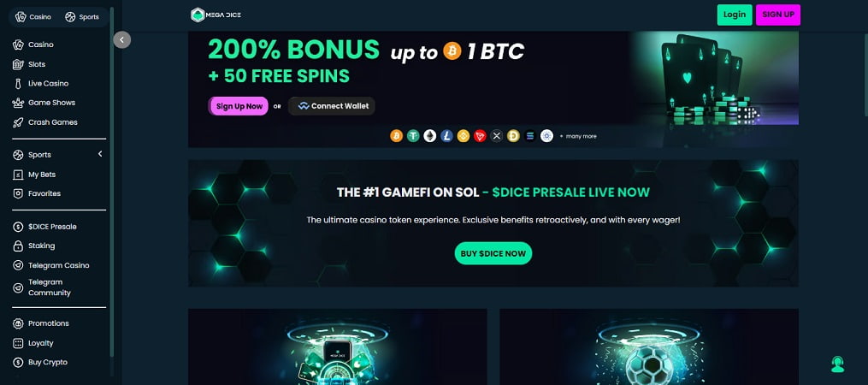
Task: Click the BUY $DICE NOW button
Action: coord(493,253)
